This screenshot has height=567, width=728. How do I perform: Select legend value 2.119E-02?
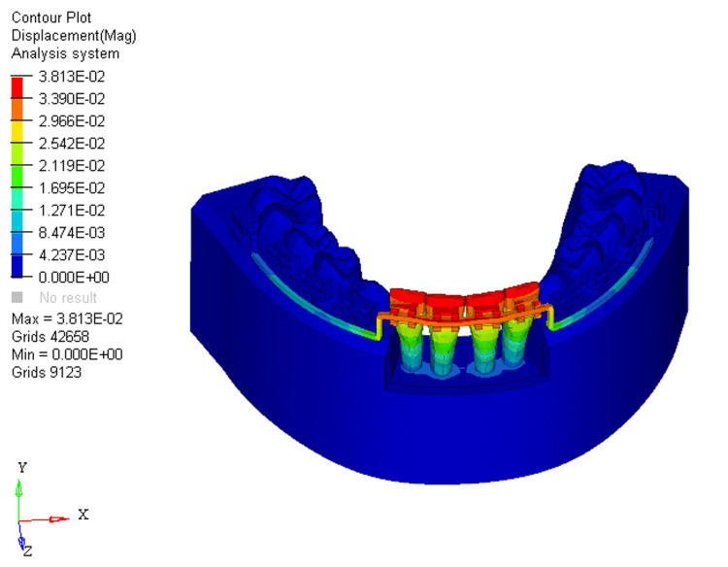tap(72, 165)
